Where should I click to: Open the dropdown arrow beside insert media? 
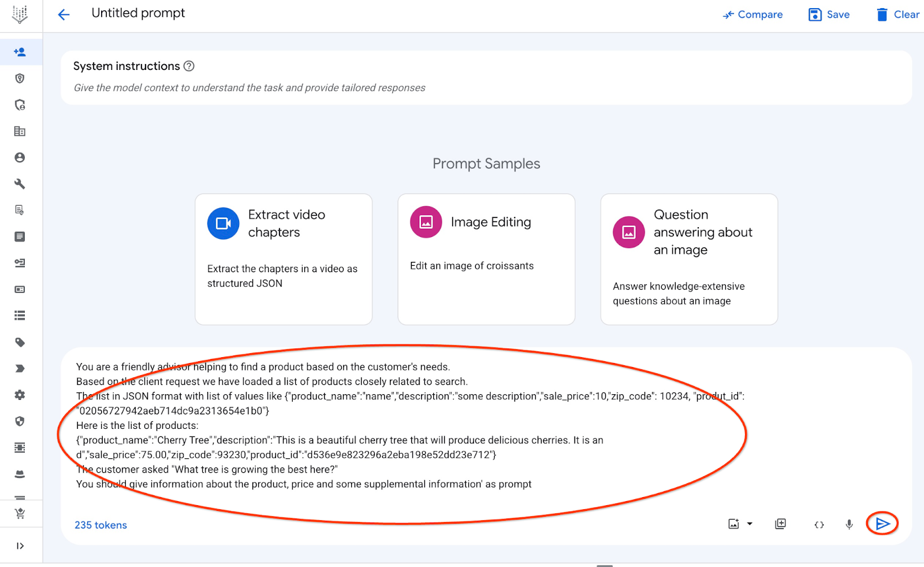[x=750, y=524]
